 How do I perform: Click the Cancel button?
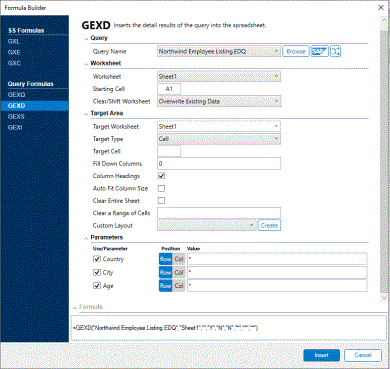363,355
